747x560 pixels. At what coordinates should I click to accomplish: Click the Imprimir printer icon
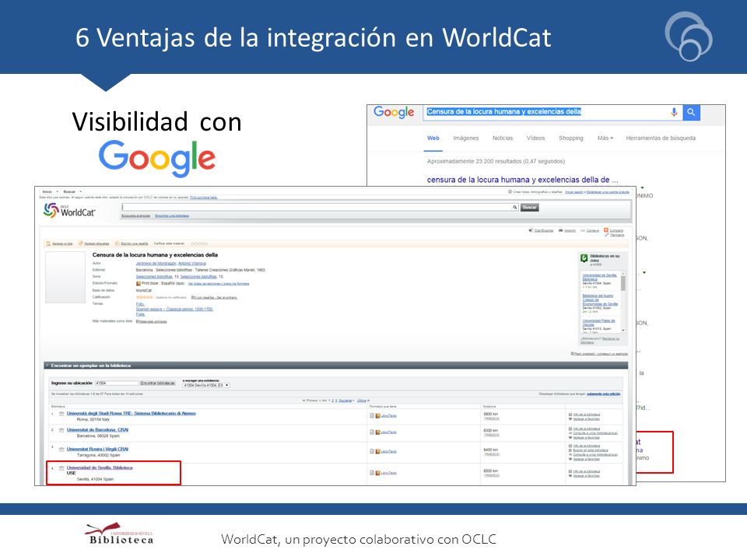pyautogui.click(x=561, y=230)
